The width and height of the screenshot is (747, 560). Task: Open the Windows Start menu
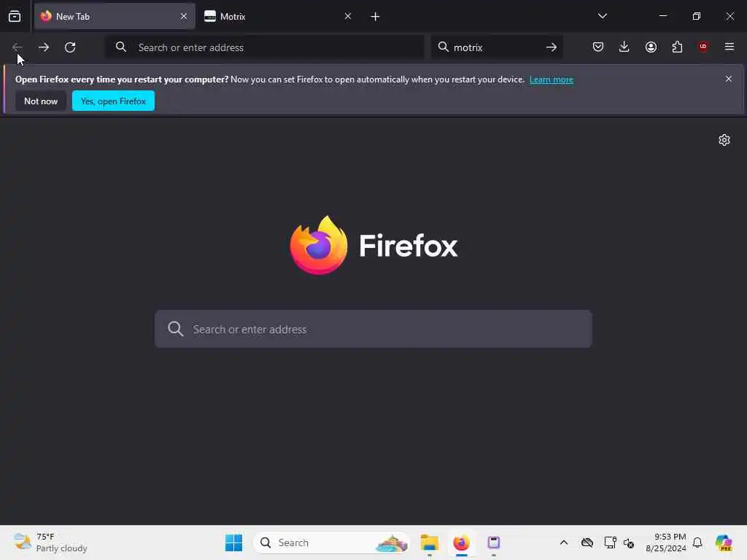tap(233, 542)
